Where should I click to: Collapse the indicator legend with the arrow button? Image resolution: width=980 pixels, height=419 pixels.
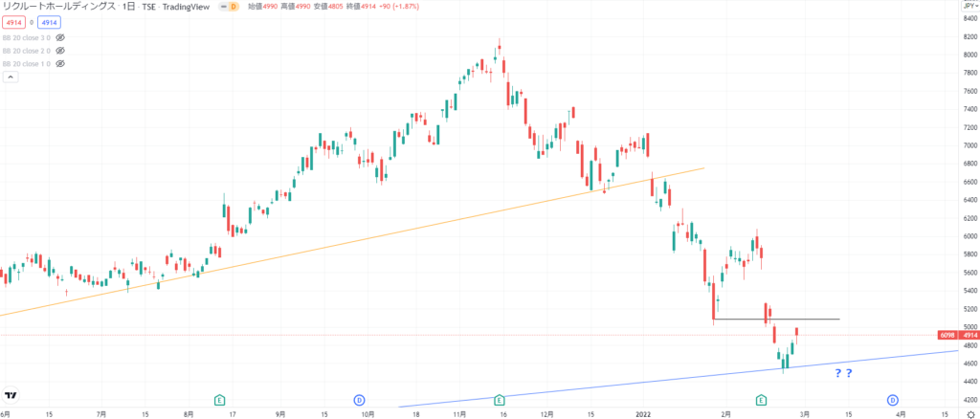point(11,77)
